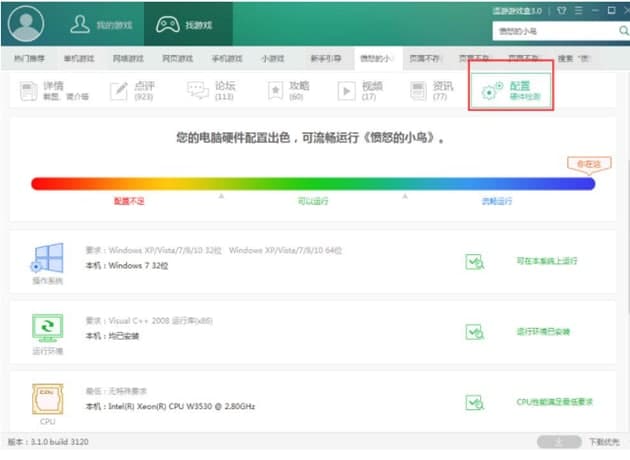Open 论坛 forum chat icon

(x=198, y=91)
